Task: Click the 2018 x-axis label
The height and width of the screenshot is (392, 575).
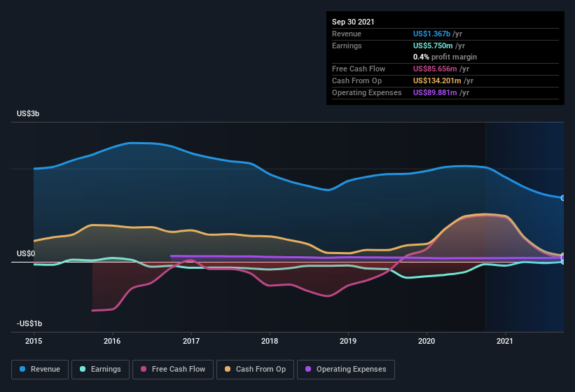Action: pyautogui.click(x=270, y=341)
